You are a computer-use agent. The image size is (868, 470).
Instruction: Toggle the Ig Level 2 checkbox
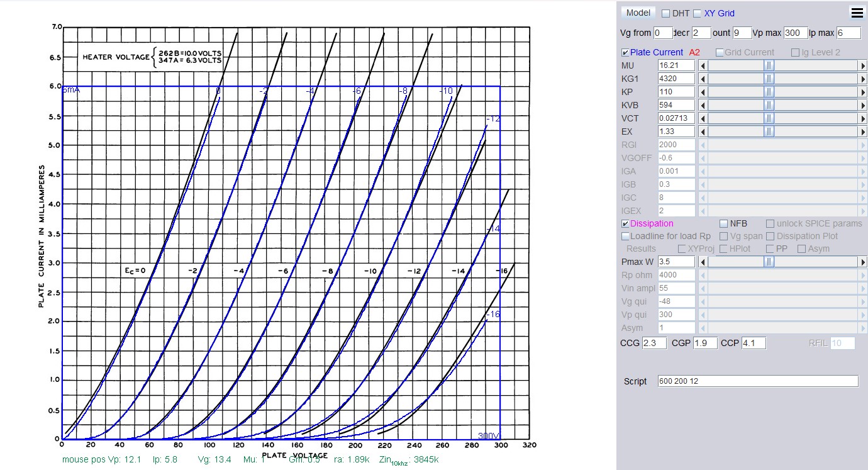(795, 52)
